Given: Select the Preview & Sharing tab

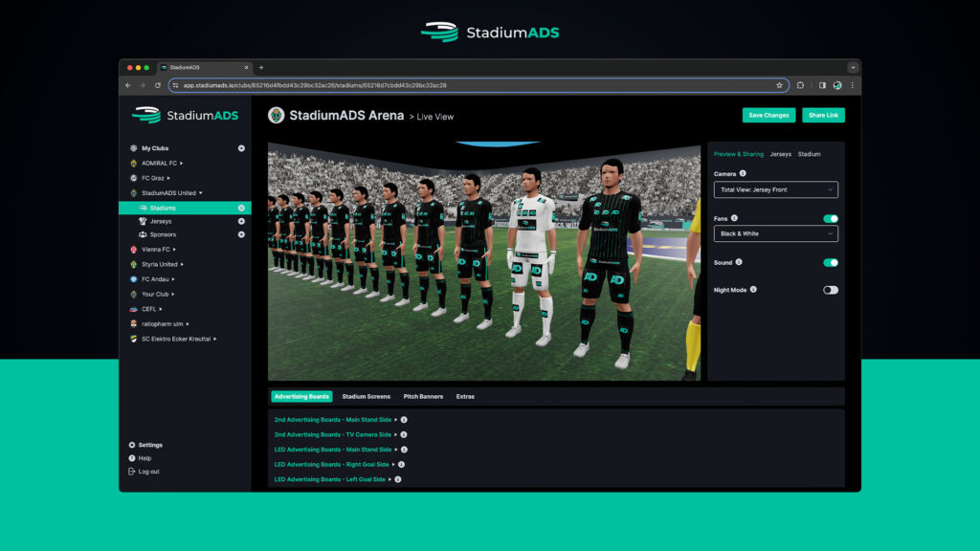Looking at the screenshot, I should [x=739, y=154].
